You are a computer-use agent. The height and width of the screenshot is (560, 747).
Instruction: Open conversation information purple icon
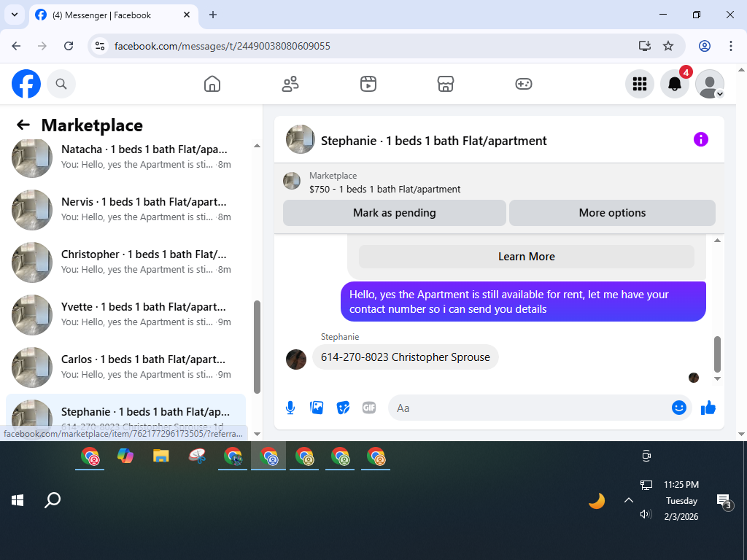[701, 139]
